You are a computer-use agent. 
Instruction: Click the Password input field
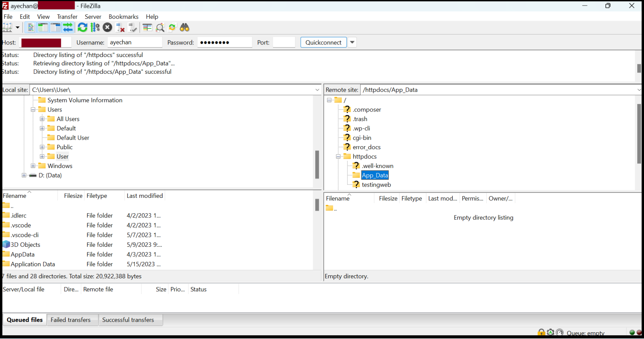pyautogui.click(x=225, y=42)
